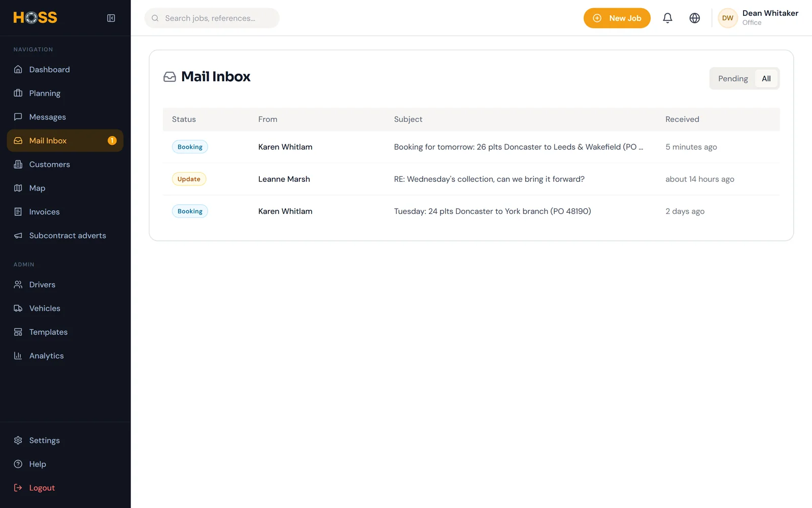Open 'RE: Wednesday's collection' email

[x=489, y=179]
